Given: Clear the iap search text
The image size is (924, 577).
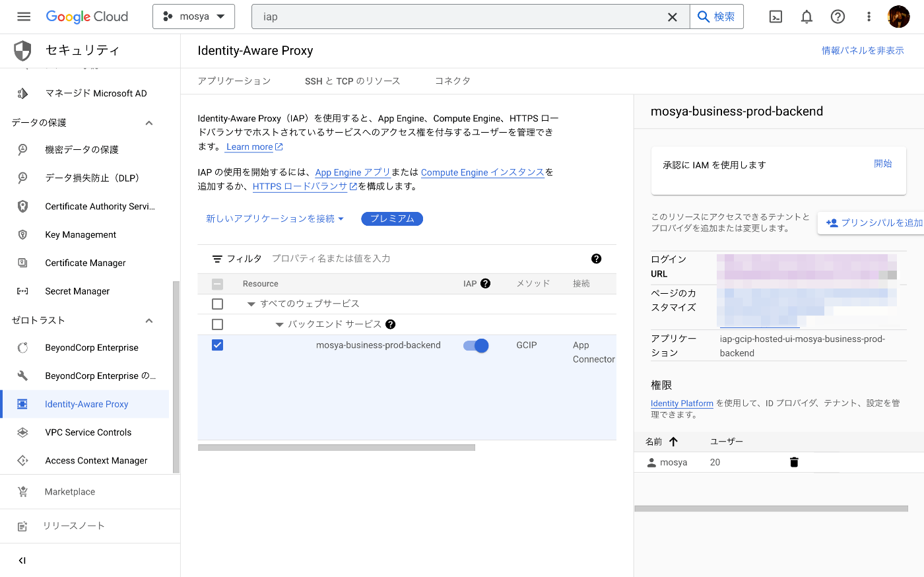Looking at the screenshot, I should coord(672,17).
